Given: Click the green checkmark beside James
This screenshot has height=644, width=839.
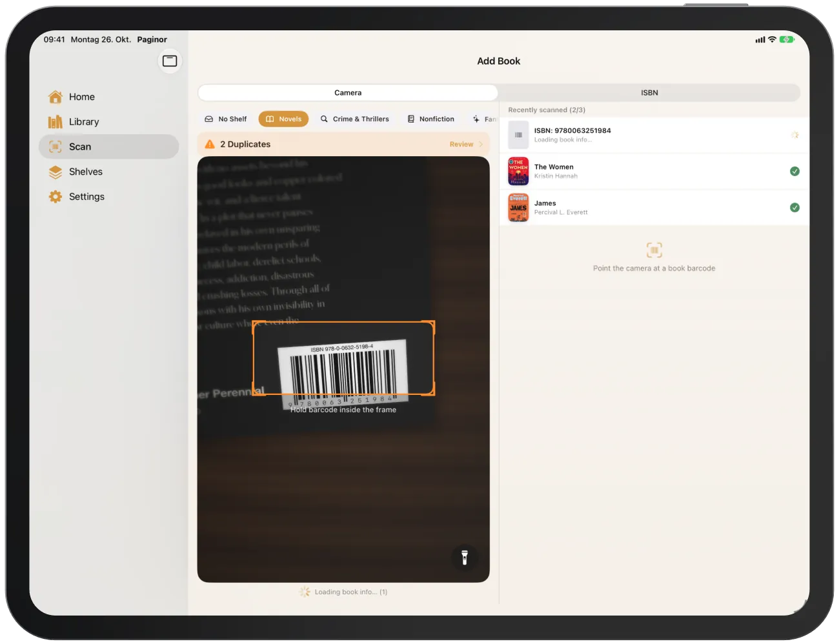Looking at the screenshot, I should tap(794, 208).
